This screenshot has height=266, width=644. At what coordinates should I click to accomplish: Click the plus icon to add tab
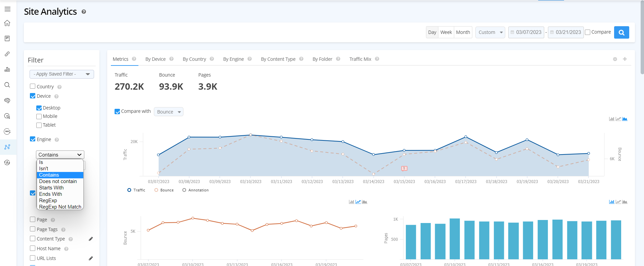625,59
